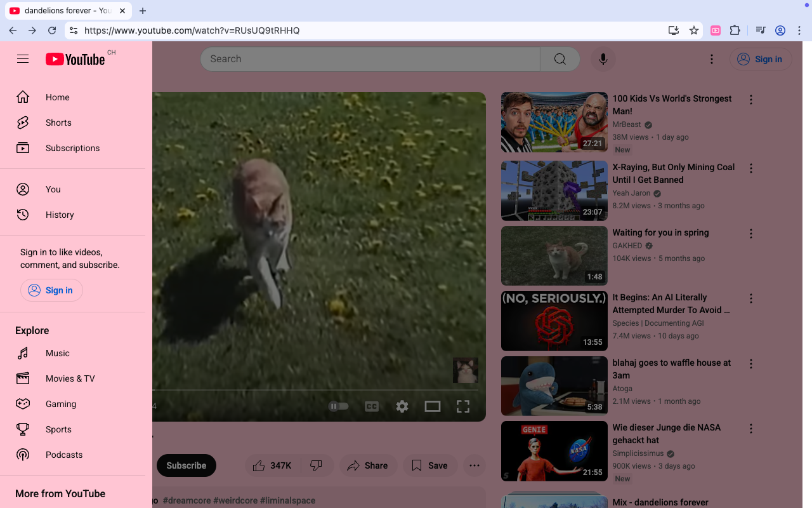The width and height of the screenshot is (812, 508).
Task: Click the install app icon in the address bar
Action: point(674,30)
